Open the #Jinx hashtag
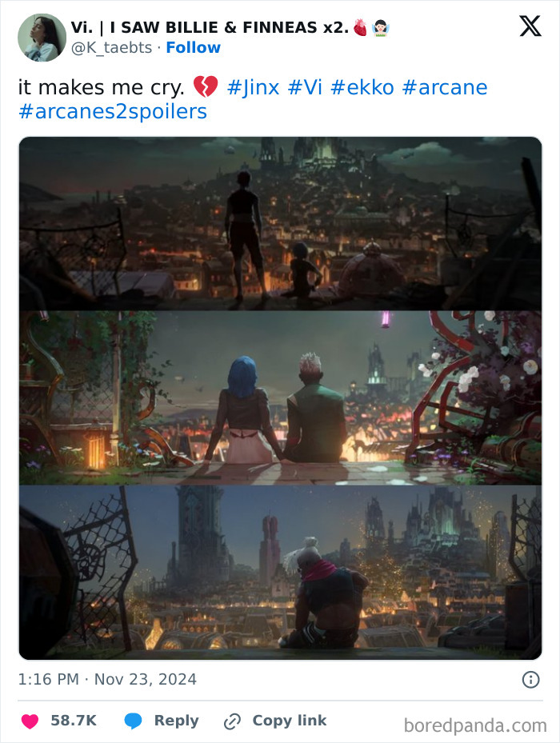 point(254,88)
